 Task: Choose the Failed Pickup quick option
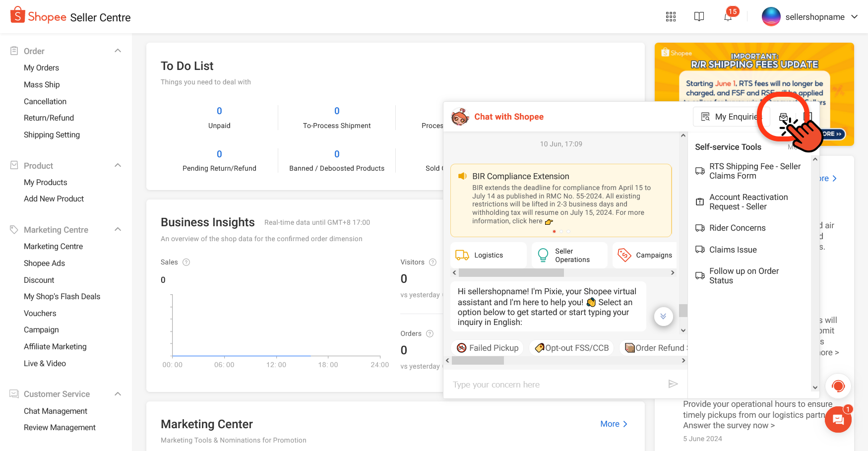(488, 348)
